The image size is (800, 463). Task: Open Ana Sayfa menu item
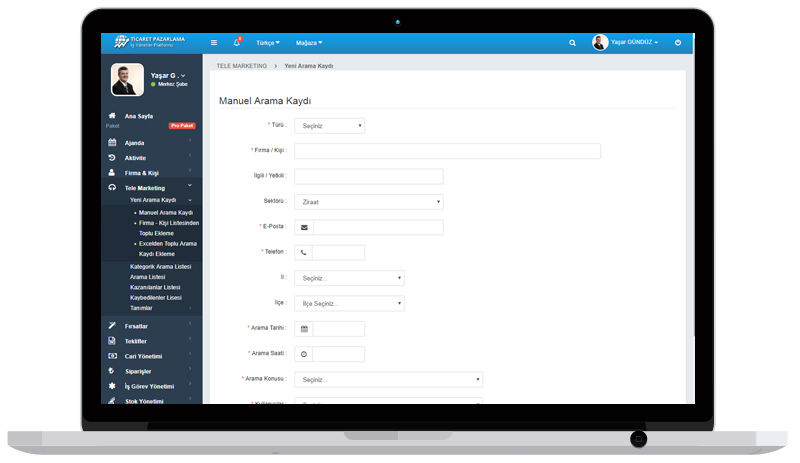139,116
